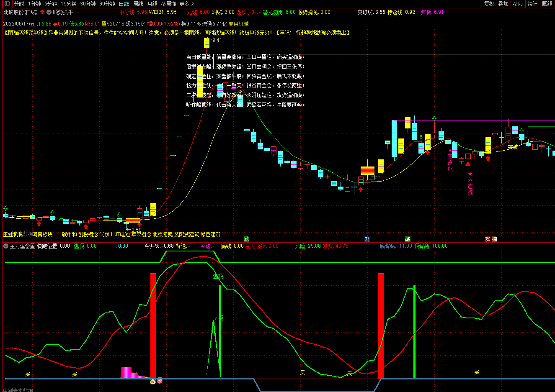Click the 突破 label on the chart
This screenshot has height=392, width=555.
click(x=513, y=147)
